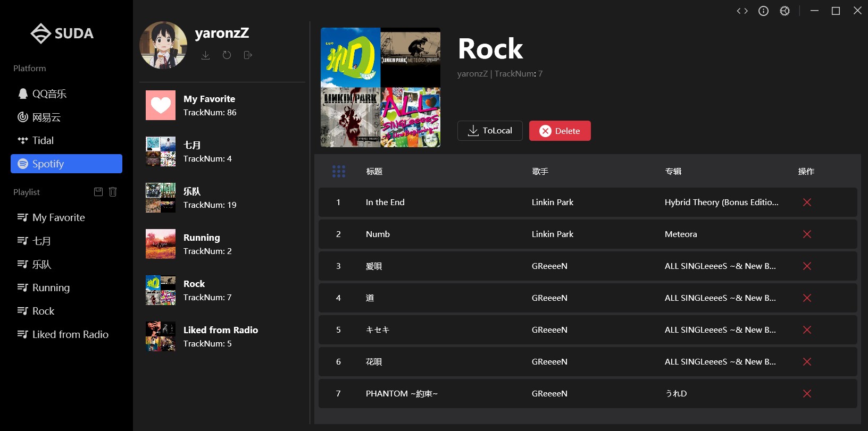Remove track 道

click(807, 298)
